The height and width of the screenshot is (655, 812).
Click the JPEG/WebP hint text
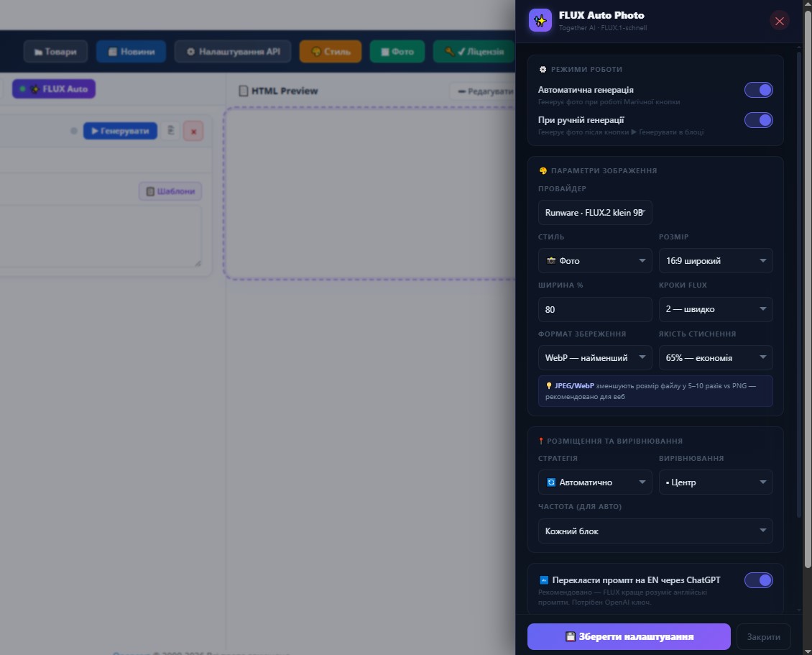650,390
